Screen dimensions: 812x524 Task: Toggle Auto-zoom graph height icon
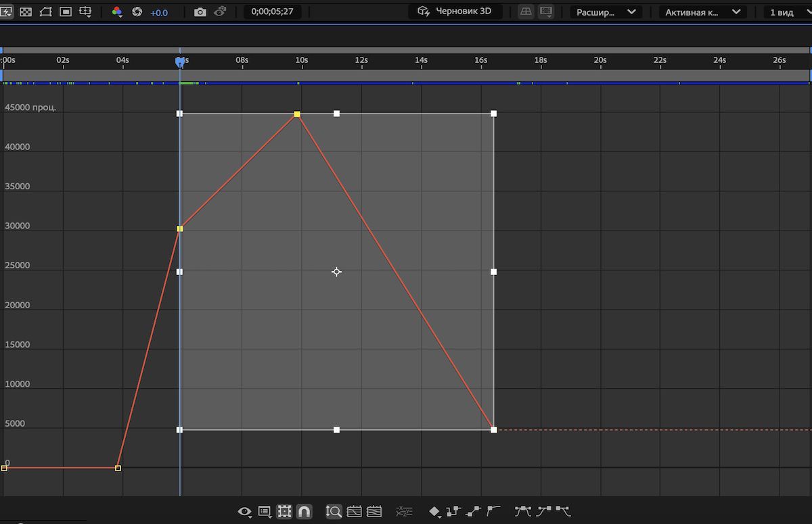pyautogui.click(x=334, y=512)
